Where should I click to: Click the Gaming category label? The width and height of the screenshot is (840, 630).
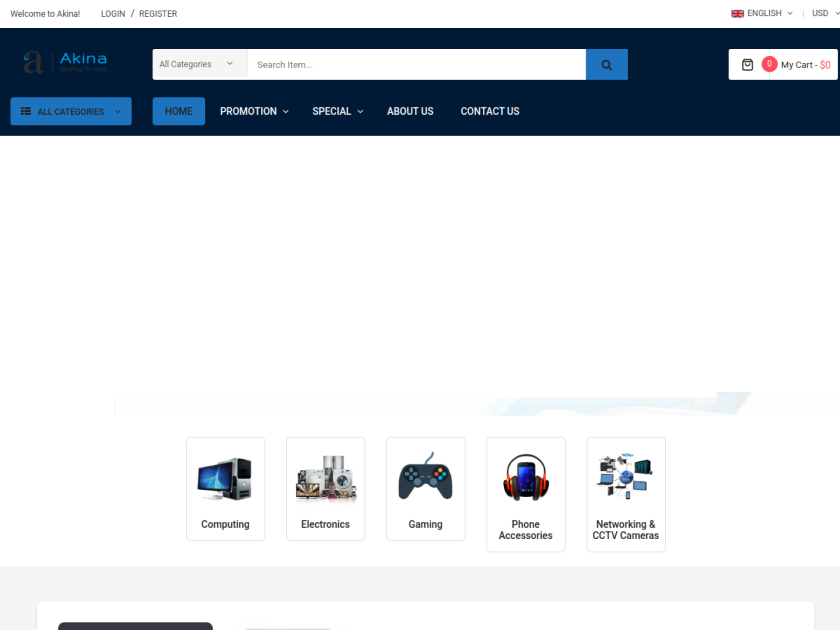pos(426,524)
